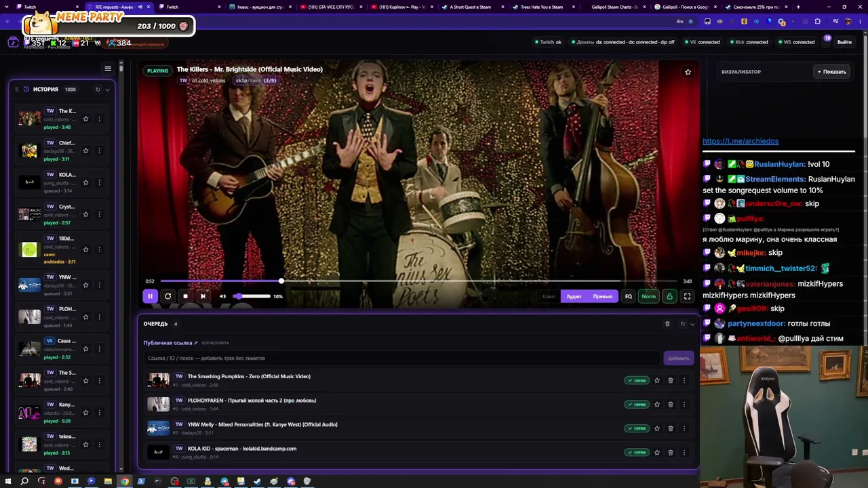
Task: Click копировать to copy the public link
Action: click(x=216, y=343)
